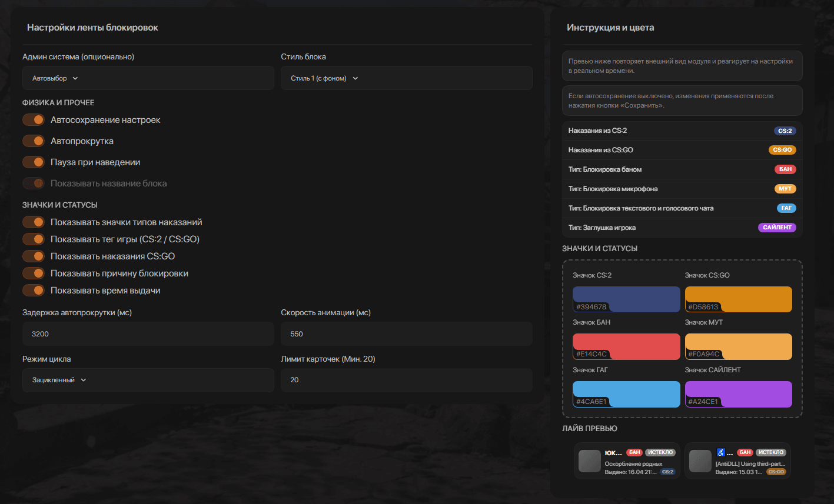Click the ФИЗИКА И ПРОЧЕЕ section label
This screenshot has height=504, width=834.
pos(58,103)
